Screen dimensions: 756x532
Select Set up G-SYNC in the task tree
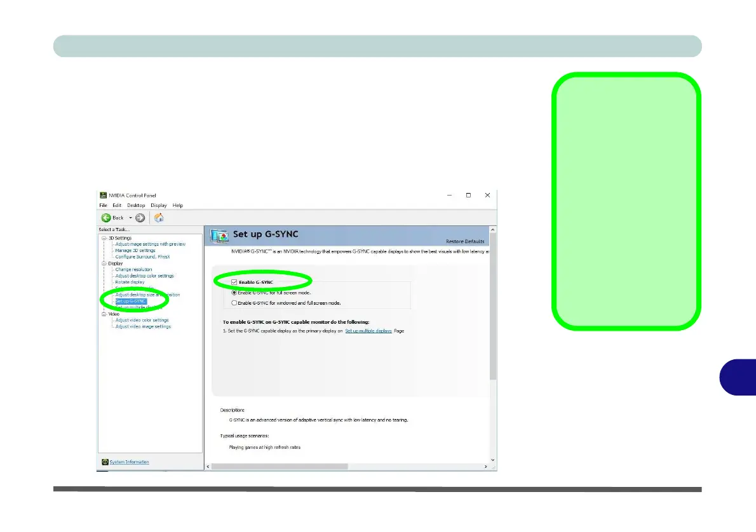[x=131, y=301]
